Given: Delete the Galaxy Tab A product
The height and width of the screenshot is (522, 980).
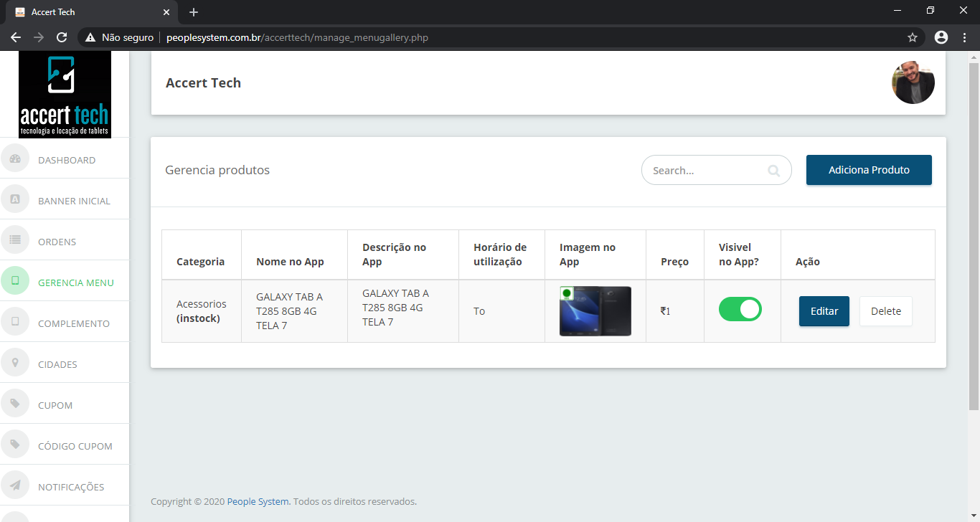Looking at the screenshot, I should coord(885,311).
